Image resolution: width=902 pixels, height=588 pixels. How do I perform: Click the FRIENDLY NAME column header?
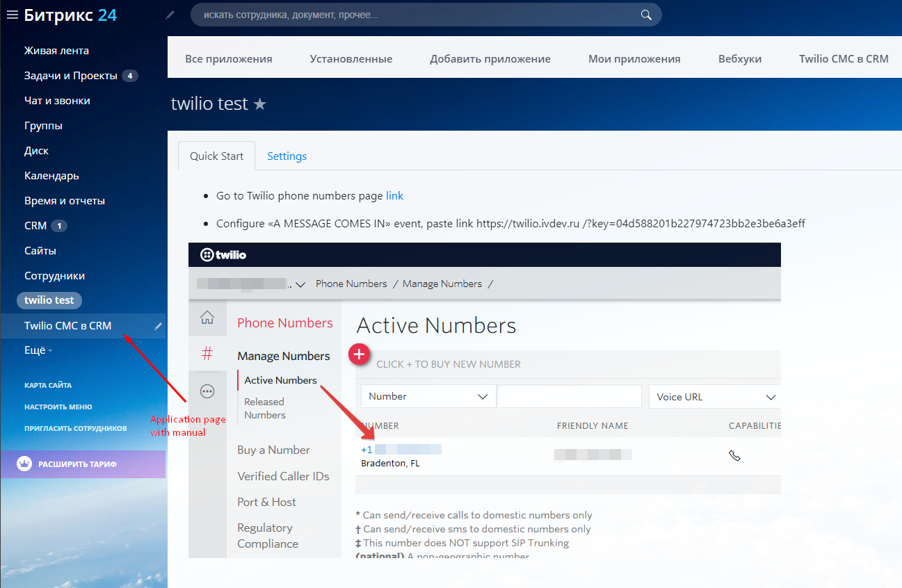593,425
